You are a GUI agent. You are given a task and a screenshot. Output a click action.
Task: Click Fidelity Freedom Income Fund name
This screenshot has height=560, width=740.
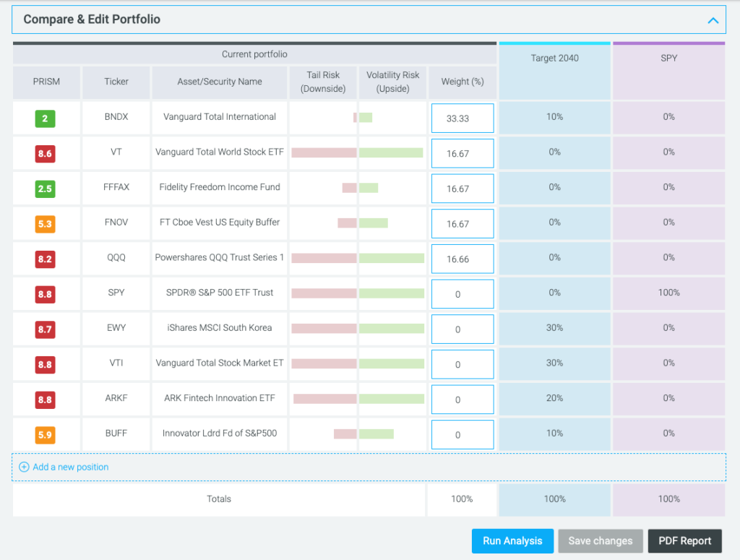point(220,187)
